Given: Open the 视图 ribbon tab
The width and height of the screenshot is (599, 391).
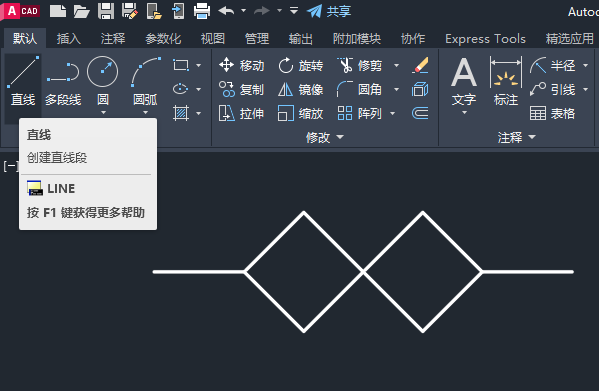Looking at the screenshot, I should (213, 39).
